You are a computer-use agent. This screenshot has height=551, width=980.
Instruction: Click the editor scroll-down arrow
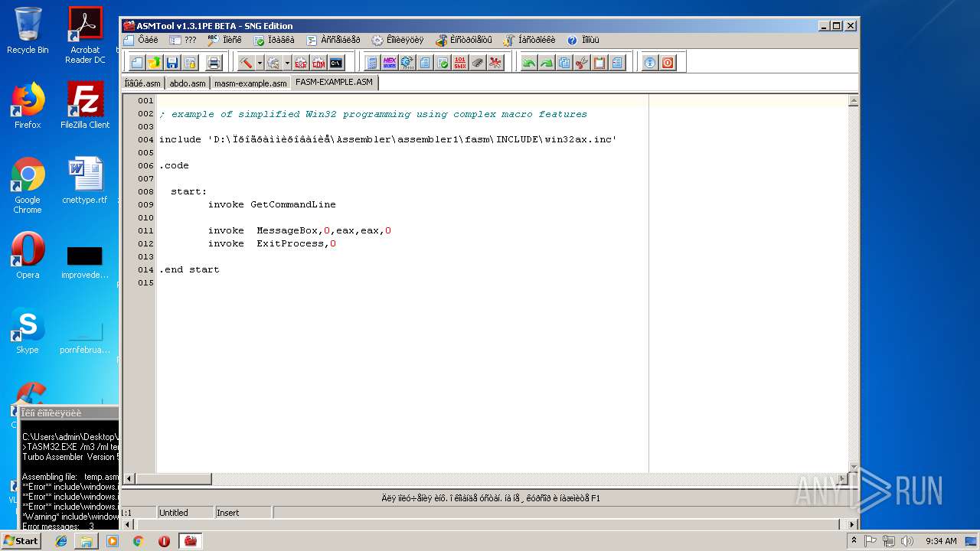(x=854, y=467)
